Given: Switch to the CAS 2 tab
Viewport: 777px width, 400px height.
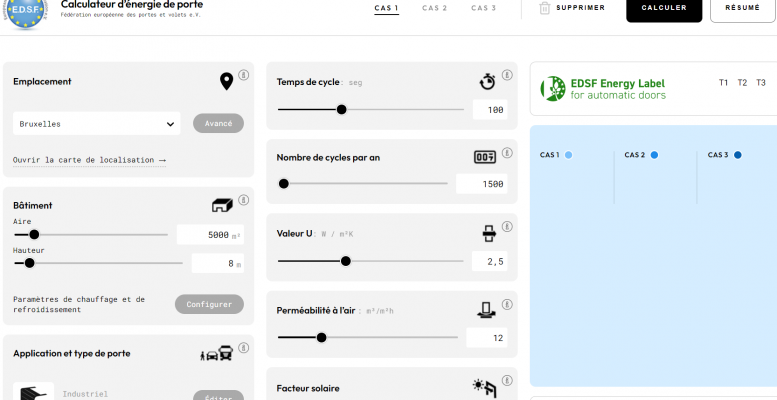Looking at the screenshot, I should click(435, 8).
